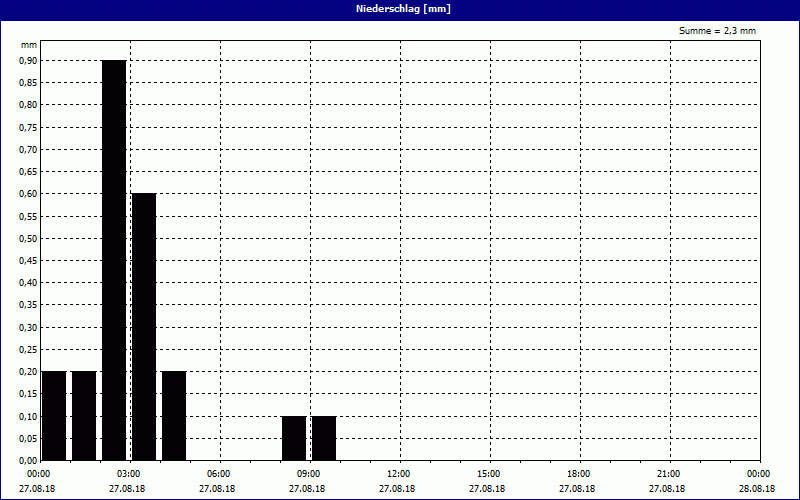Click the first bar starting at 00:00

(x=54, y=415)
